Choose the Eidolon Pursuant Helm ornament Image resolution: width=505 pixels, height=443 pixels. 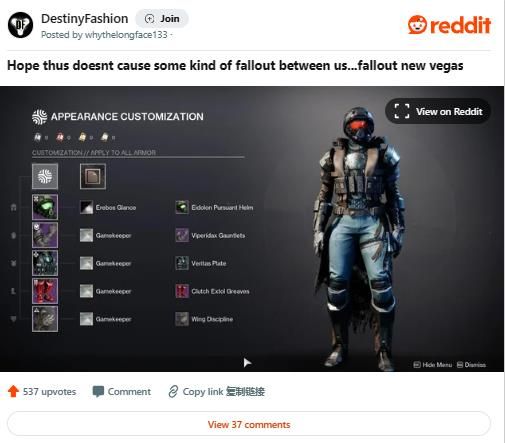[214, 207]
